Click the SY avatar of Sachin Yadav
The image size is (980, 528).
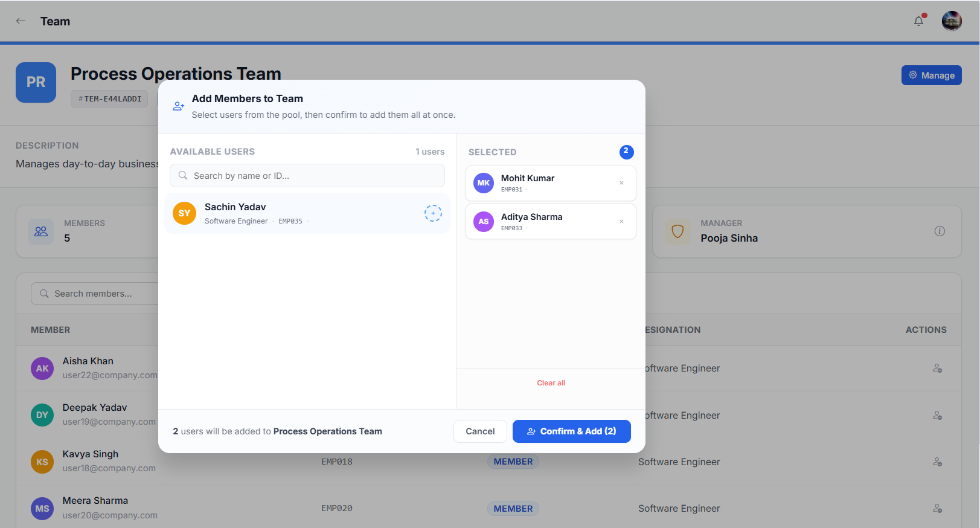(184, 213)
